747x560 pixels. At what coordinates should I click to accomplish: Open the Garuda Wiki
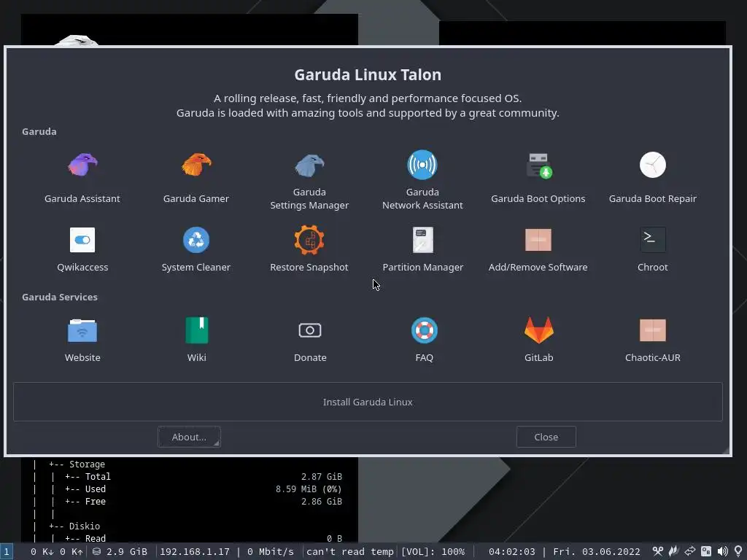[x=196, y=340]
